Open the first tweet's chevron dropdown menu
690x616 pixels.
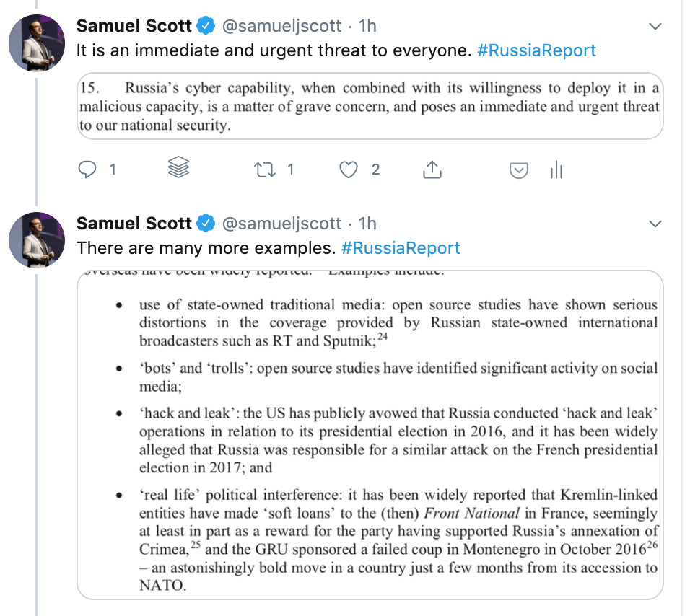coord(655,27)
